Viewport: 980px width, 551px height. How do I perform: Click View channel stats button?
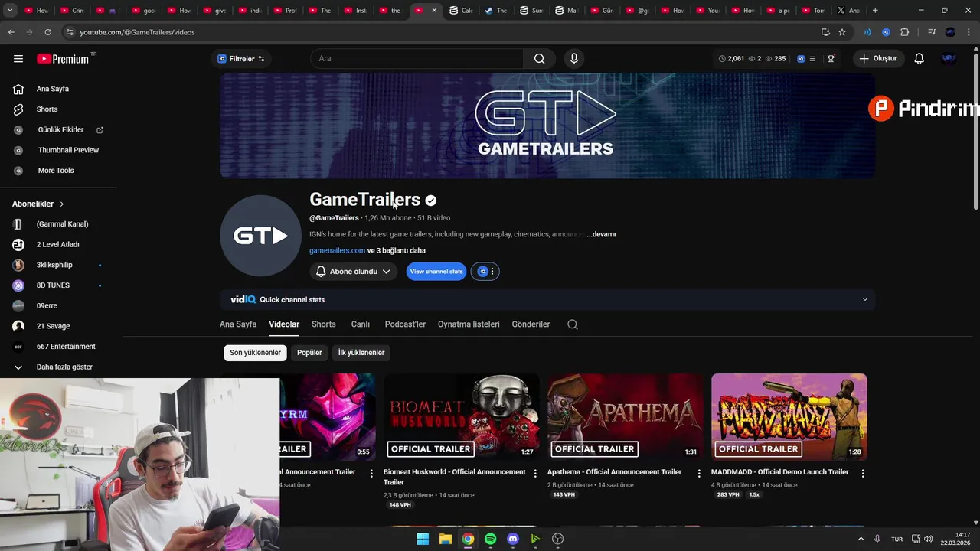click(436, 272)
